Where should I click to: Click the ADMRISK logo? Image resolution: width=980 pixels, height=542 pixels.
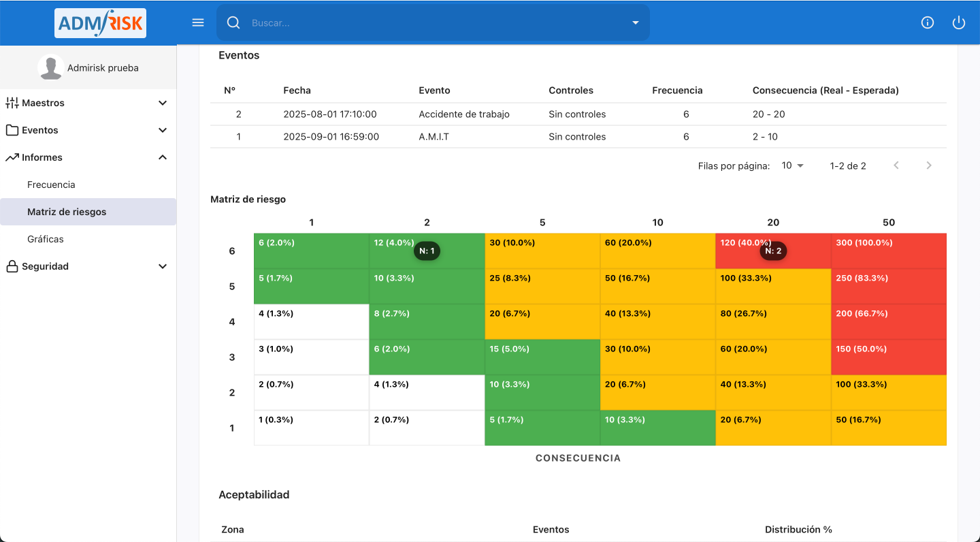click(100, 23)
